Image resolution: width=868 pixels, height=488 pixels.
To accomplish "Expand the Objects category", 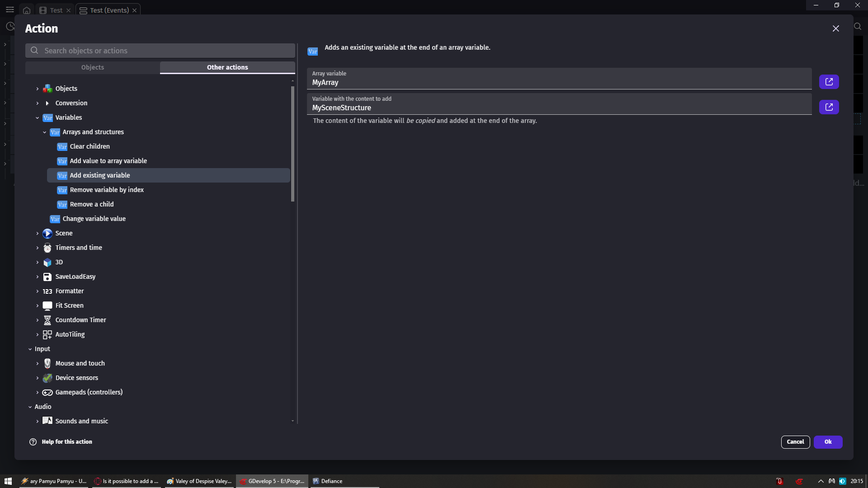I will pos(38,89).
